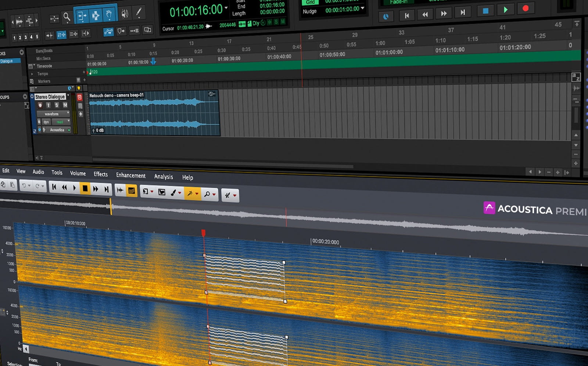Select the brush tool on the Acoustica toolbar
Screen dimensions: 588x366
(173, 193)
